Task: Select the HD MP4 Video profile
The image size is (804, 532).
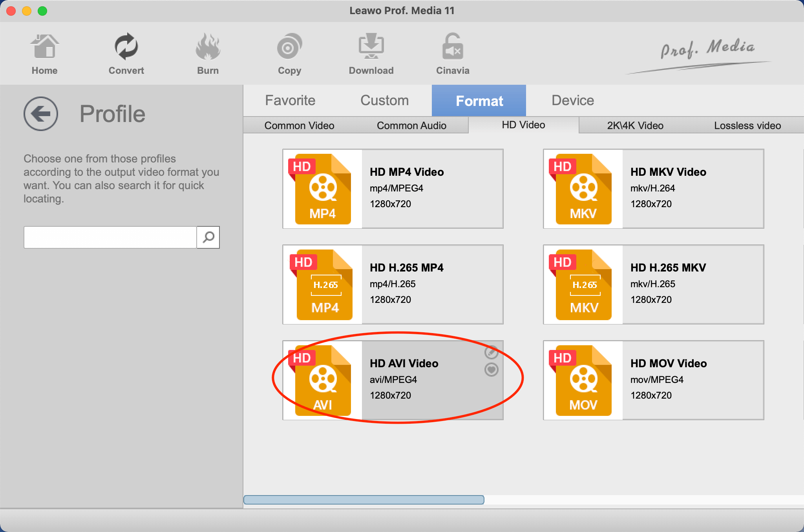Action: pyautogui.click(x=393, y=188)
